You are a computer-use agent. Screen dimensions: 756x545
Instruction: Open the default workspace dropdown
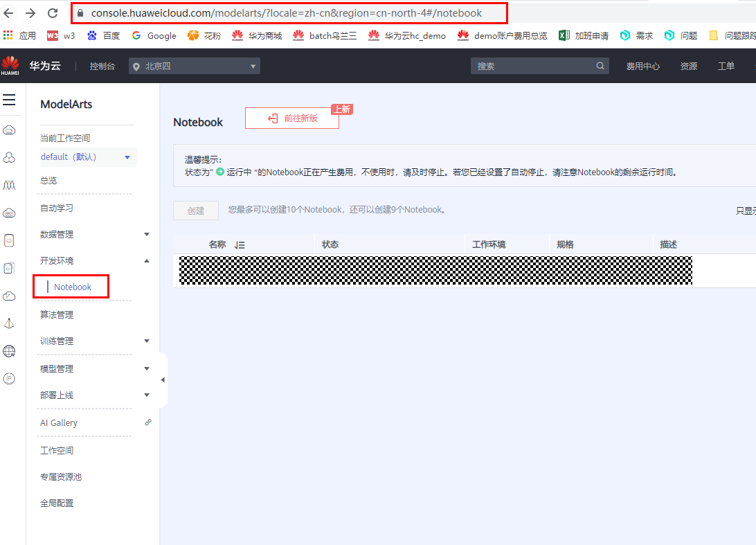[87, 157]
